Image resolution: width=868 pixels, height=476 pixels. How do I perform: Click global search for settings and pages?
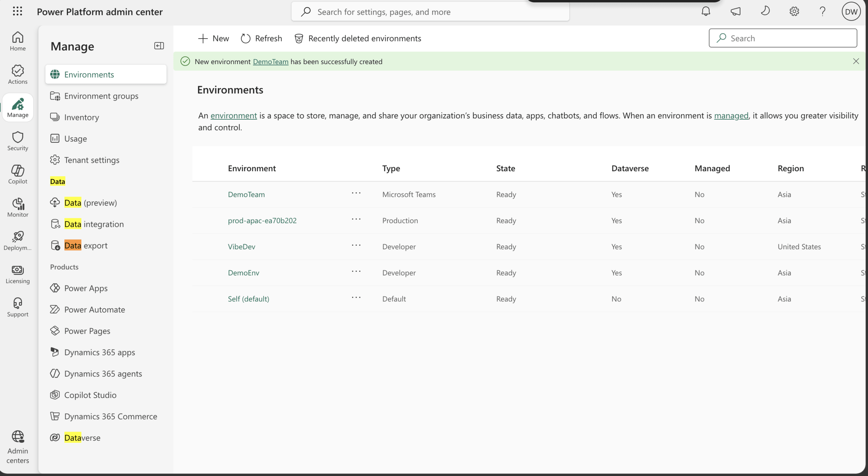point(430,12)
